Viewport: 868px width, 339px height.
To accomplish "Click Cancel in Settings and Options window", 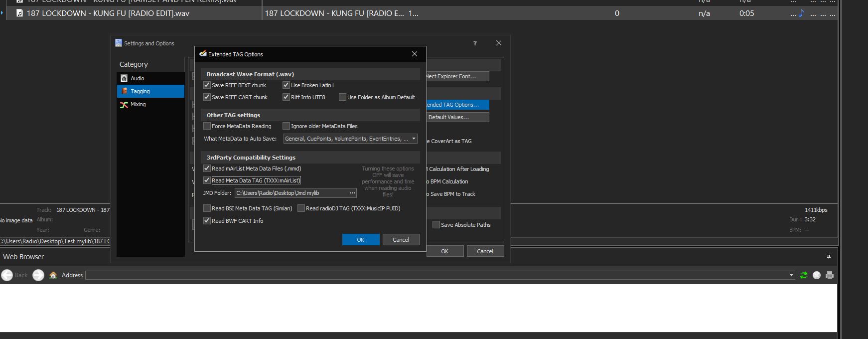I will coord(485,251).
